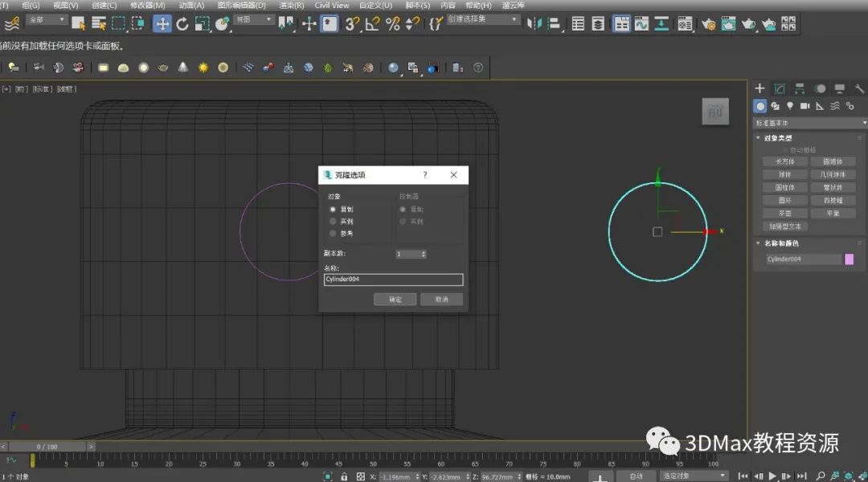
Task: Open the Civil View menu
Action: click(331, 5)
